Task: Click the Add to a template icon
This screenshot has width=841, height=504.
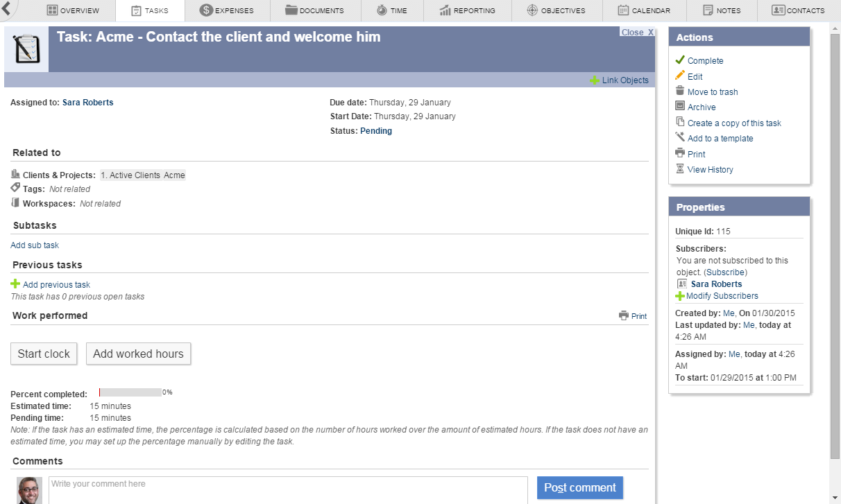Action: coord(680,137)
